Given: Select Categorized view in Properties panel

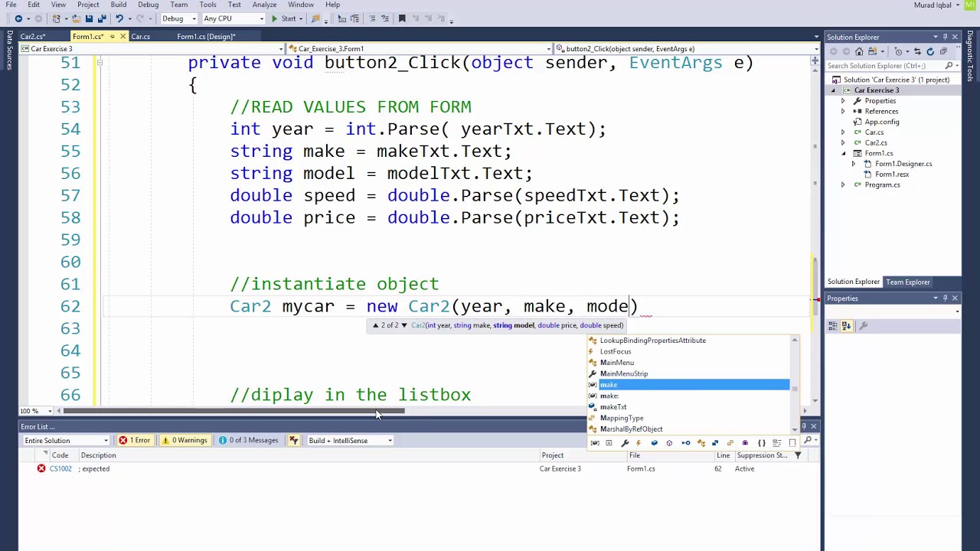Looking at the screenshot, I should [833, 326].
